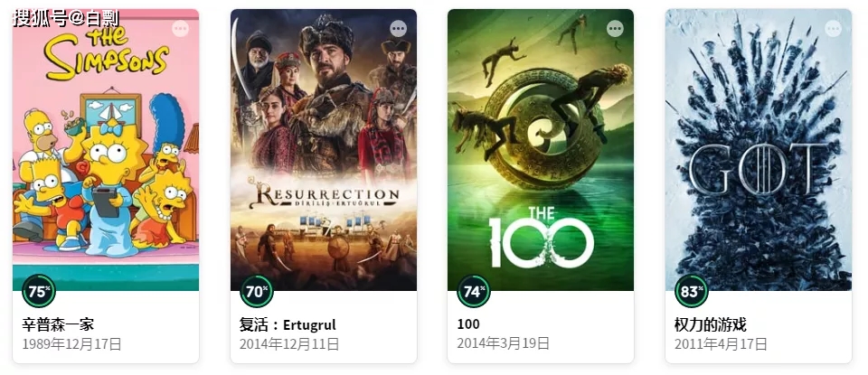Click the 2014年12月11日 date text
The image size is (868, 375).
pyautogui.click(x=289, y=344)
